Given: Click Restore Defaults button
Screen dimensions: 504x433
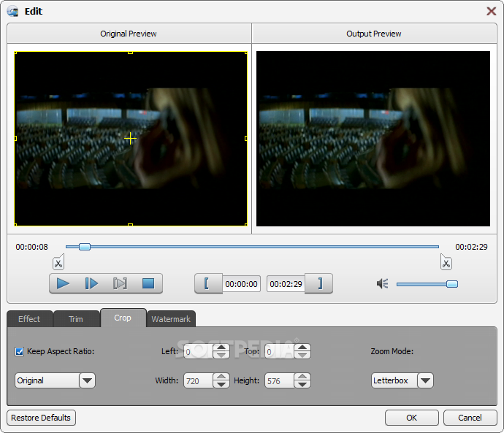Looking at the screenshot, I should click(x=41, y=418).
